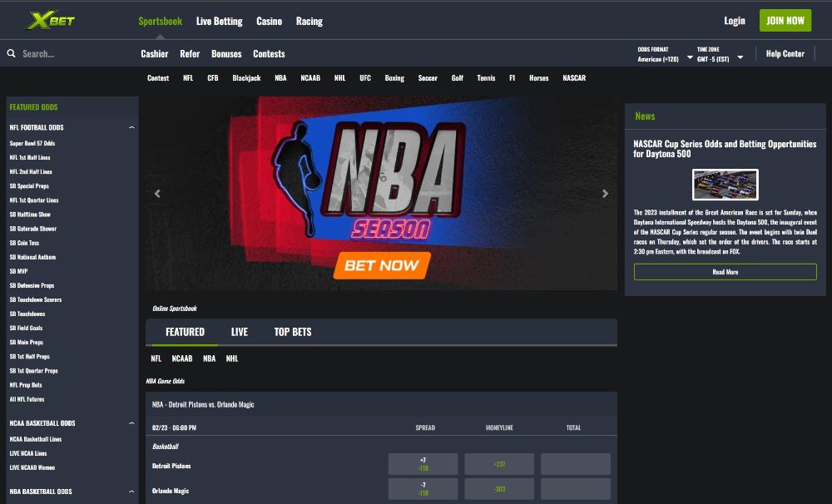Open the Help Center link
Screen dimensions: 832x504
(x=785, y=53)
